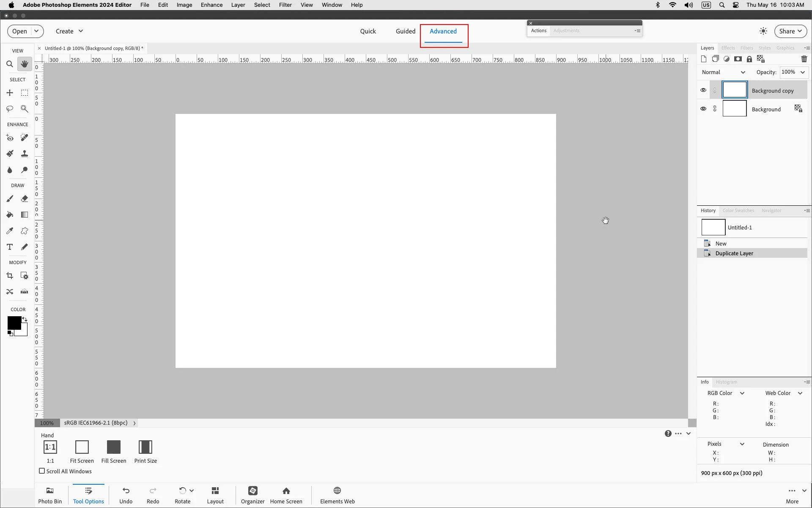Select the Crop tool
This screenshot has height=508, width=812.
pyautogui.click(x=9, y=276)
